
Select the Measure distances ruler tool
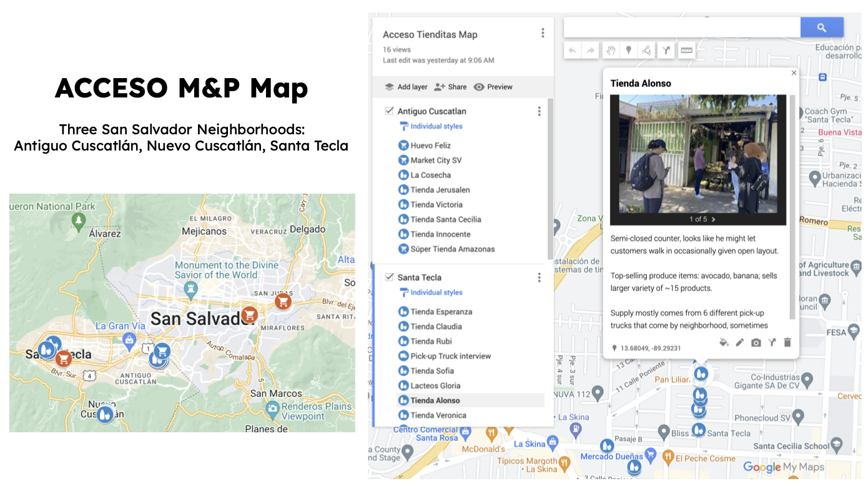click(687, 51)
